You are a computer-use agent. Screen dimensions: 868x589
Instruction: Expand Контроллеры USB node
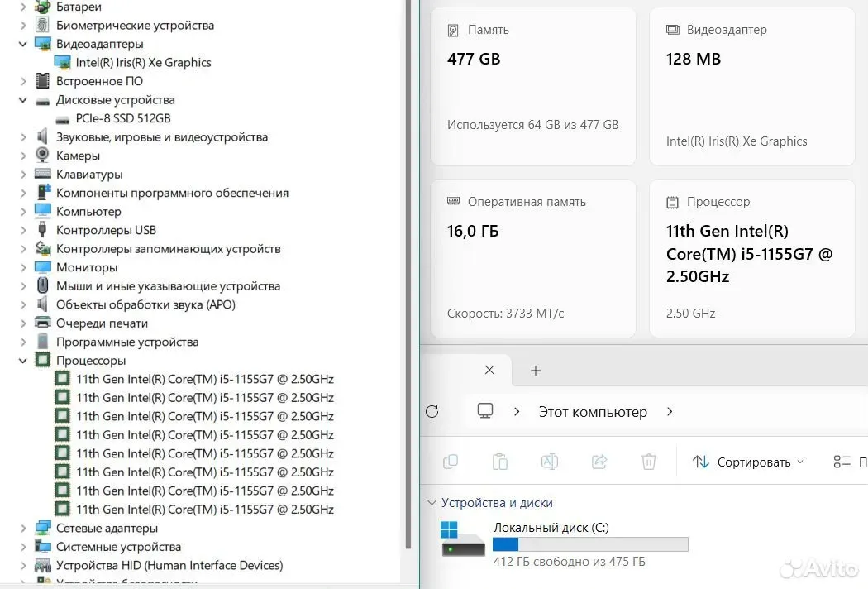coord(22,231)
